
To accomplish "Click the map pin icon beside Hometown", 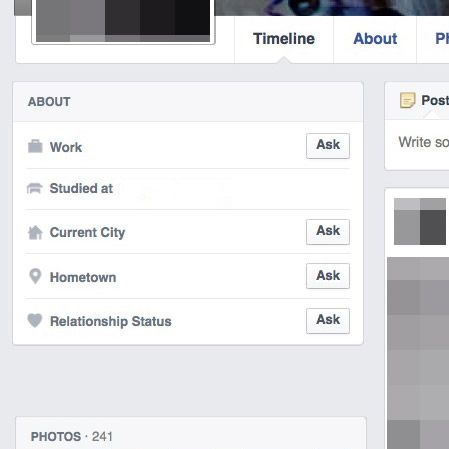I will [35, 276].
